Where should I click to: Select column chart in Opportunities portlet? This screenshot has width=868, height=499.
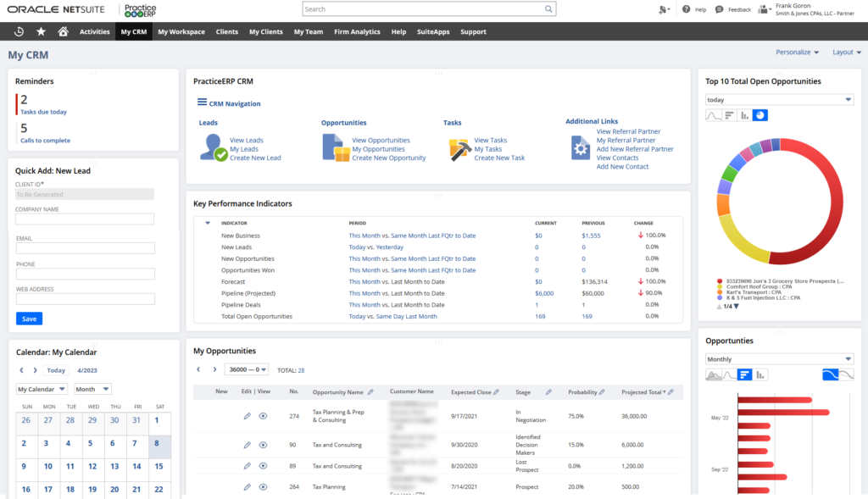click(760, 375)
